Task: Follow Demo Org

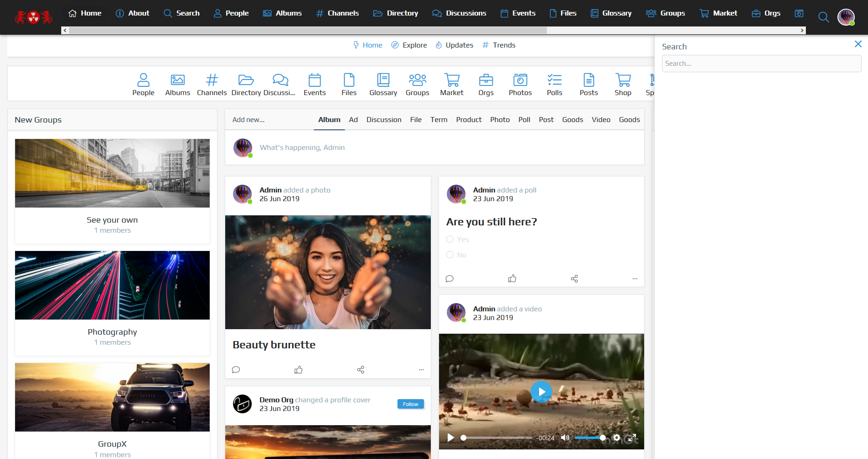Action: click(x=410, y=404)
